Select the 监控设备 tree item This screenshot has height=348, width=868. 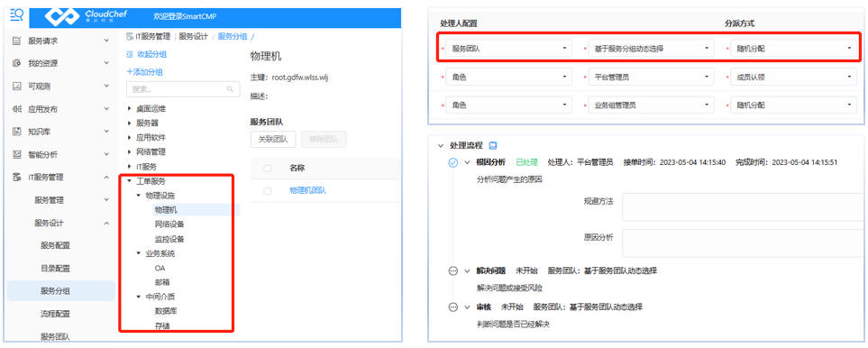[169, 239]
